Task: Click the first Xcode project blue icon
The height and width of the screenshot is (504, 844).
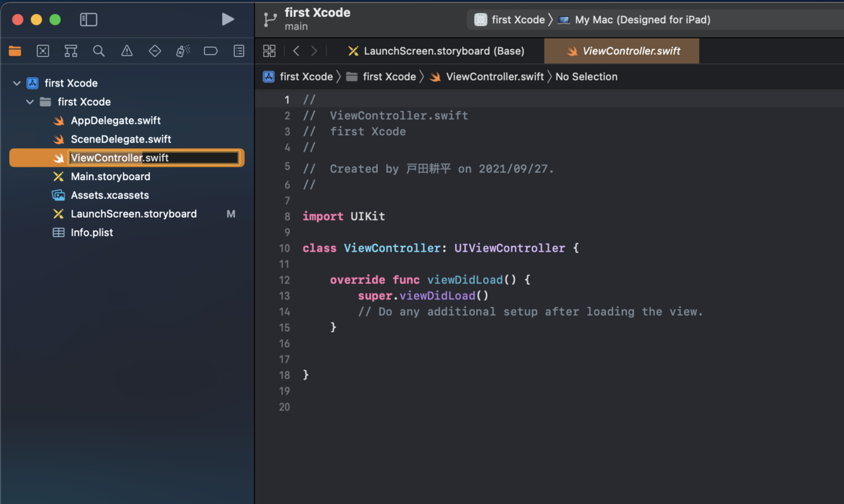Action: point(32,83)
